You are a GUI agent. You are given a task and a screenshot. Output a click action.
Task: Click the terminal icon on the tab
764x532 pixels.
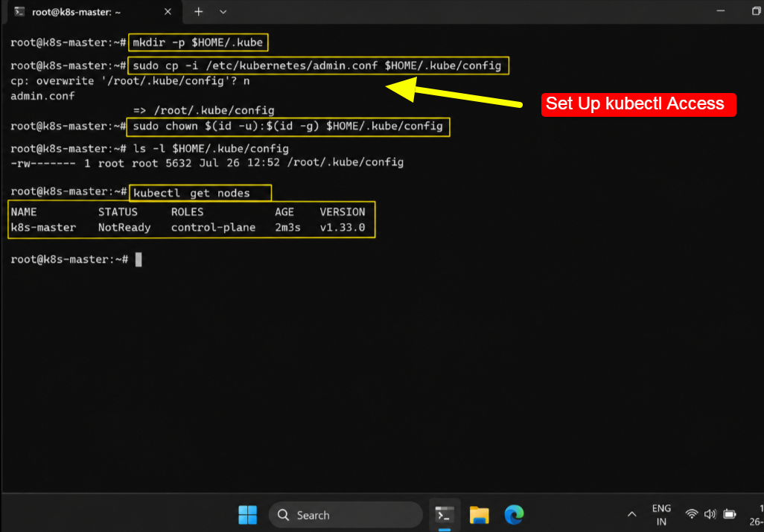click(x=19, y=12)
